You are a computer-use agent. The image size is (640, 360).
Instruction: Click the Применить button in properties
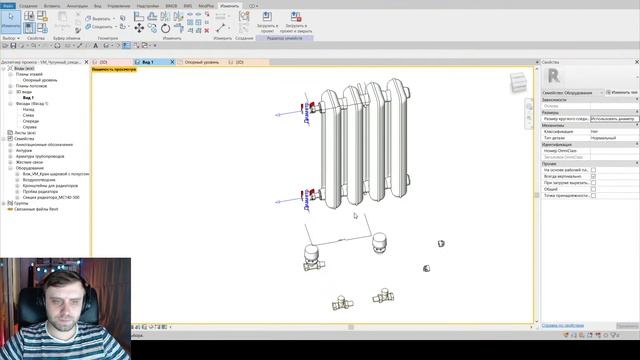coord(627,326)
